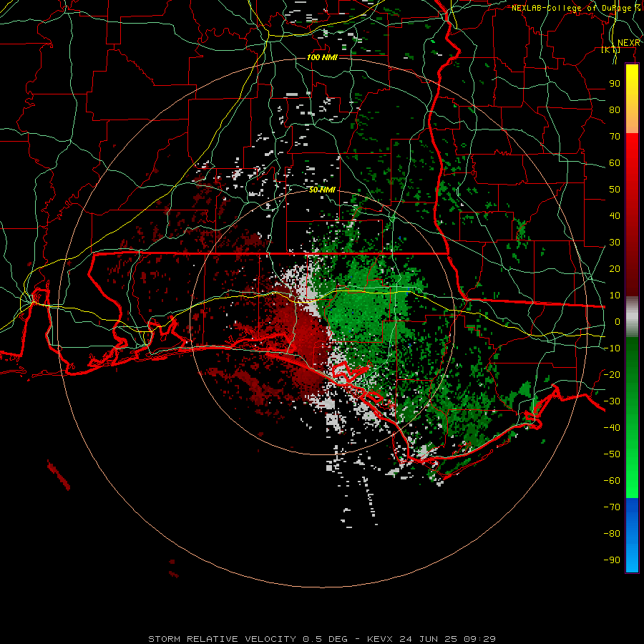644x644 pixels.
Task: Click the -20 label on the velocity scale
Action: [x=612, y=374]
